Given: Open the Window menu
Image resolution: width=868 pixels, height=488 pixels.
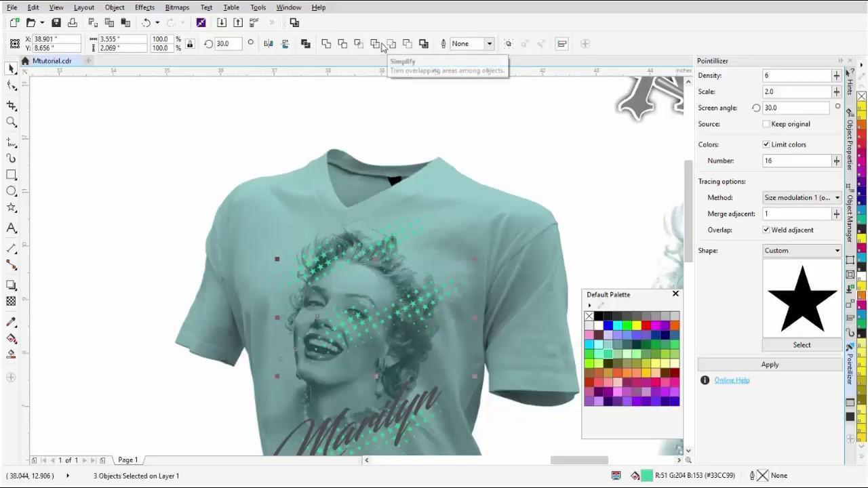Looking at the screenshot, I should click(289, 7).
